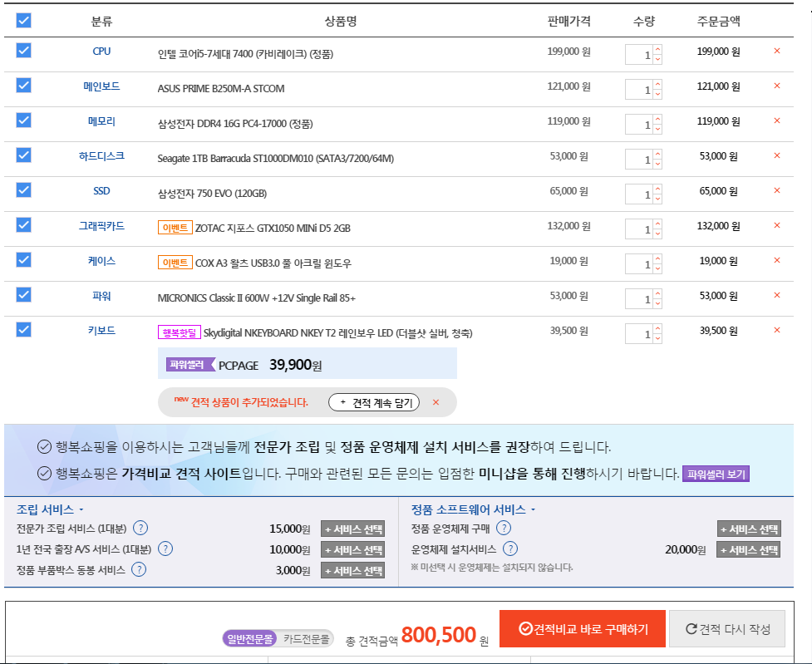Remove the CPU row with red X

(777, 51)
